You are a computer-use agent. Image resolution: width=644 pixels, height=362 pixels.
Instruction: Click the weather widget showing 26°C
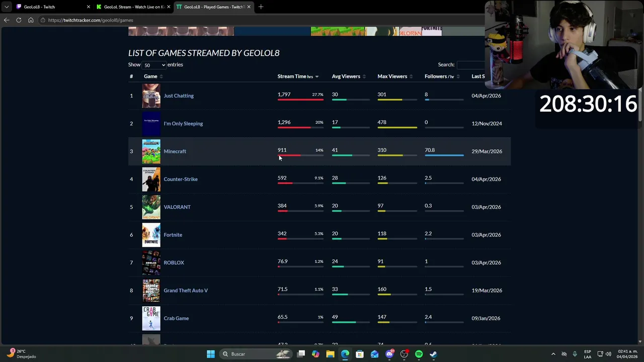click(21, 354)
